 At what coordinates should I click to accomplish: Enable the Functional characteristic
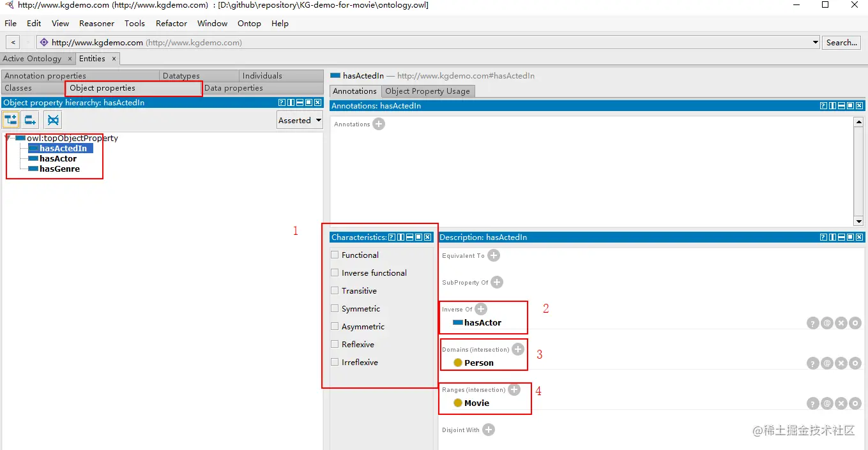(335, 255)
